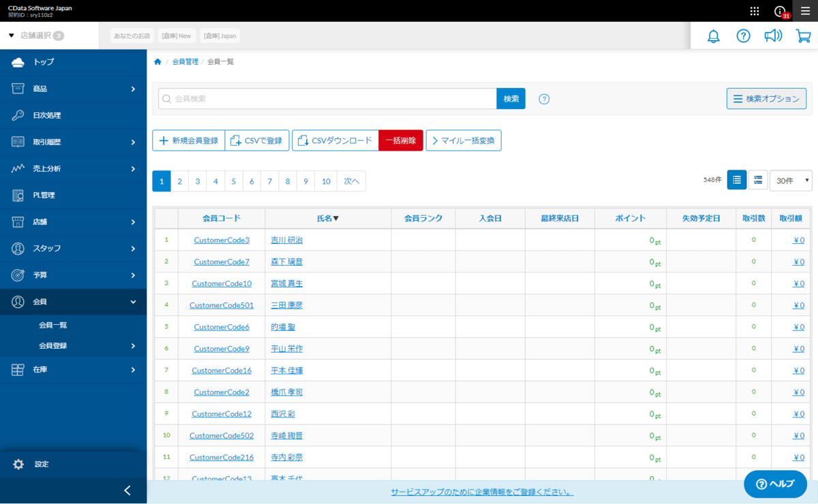
Task: Click the 会員 member icon
Action: [x=18, y=302]
